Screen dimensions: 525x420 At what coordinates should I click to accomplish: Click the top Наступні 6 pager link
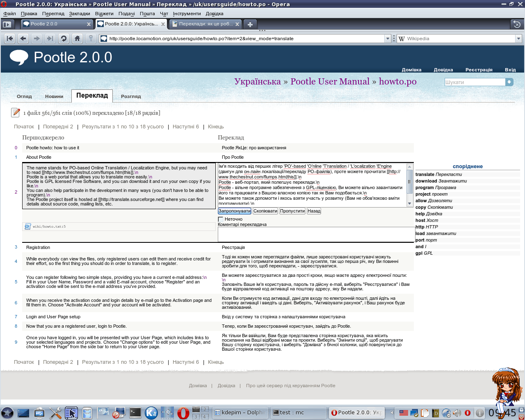pyautogui.click(x=186, y=127)
